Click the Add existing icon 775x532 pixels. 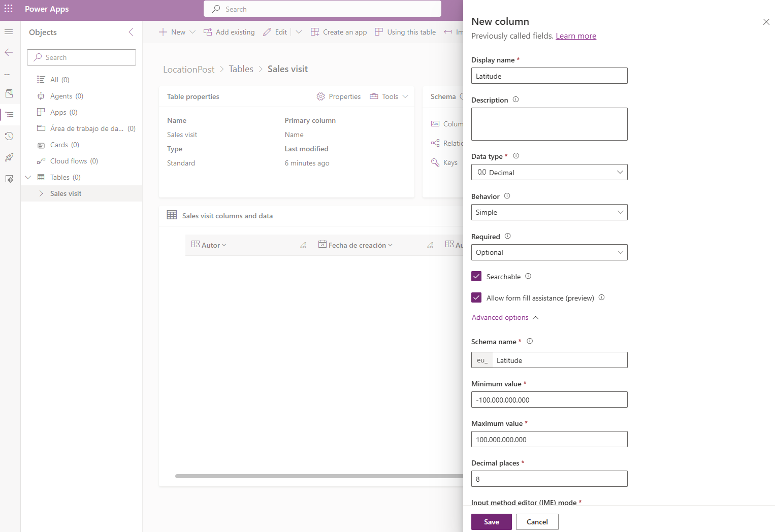click(208, 31)
